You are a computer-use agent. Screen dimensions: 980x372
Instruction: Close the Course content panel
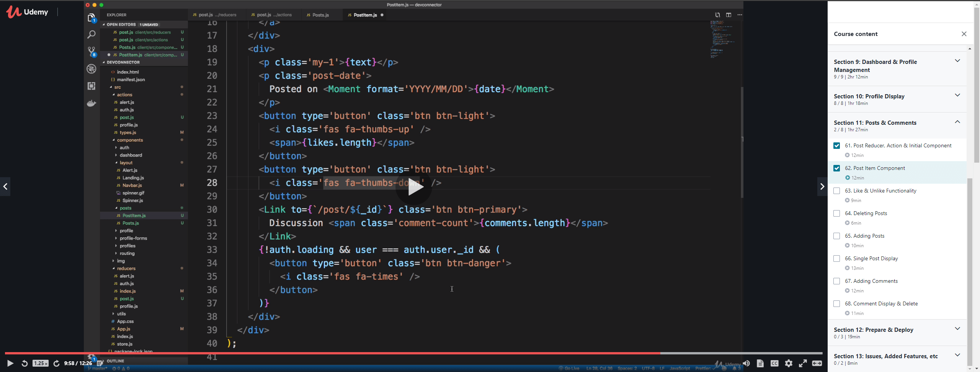[964, 34]
